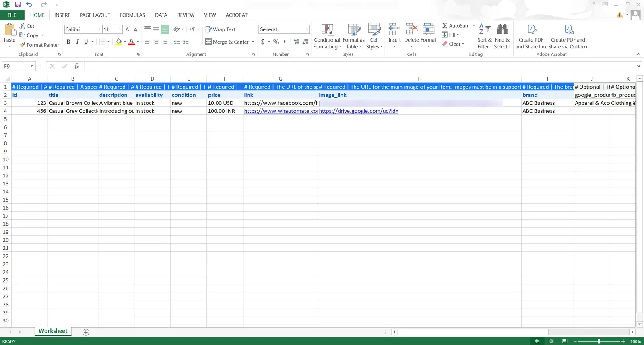Apply Percent Style format
The height and width of the screenshot is (345, 644).
click(x=276, y=42)
